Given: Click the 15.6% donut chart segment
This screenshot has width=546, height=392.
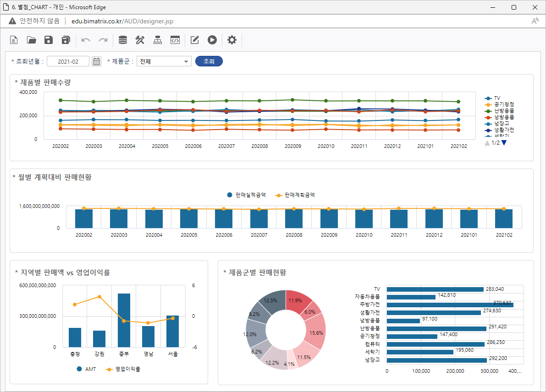Looking at the screenshot, I should [316, 333].
